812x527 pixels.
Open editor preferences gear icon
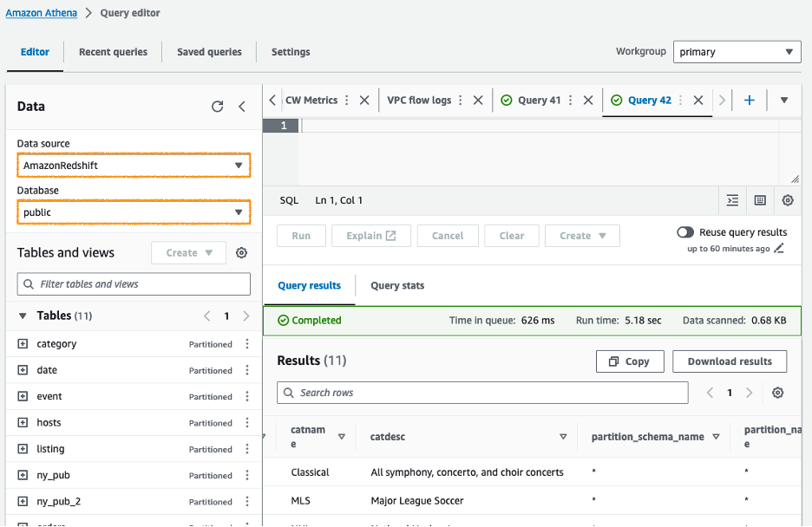788,201
